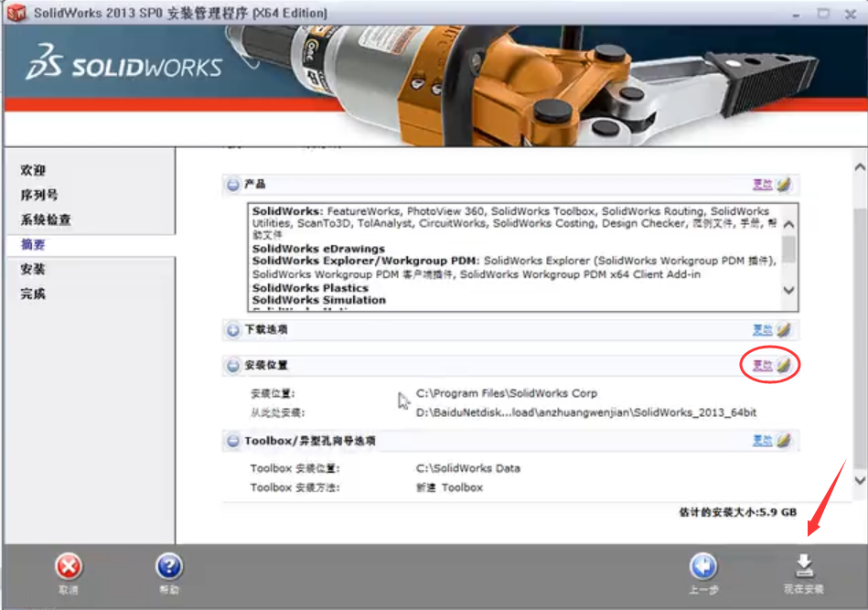
Task: Close the installation manager window
Action: [x=851, y=14]
